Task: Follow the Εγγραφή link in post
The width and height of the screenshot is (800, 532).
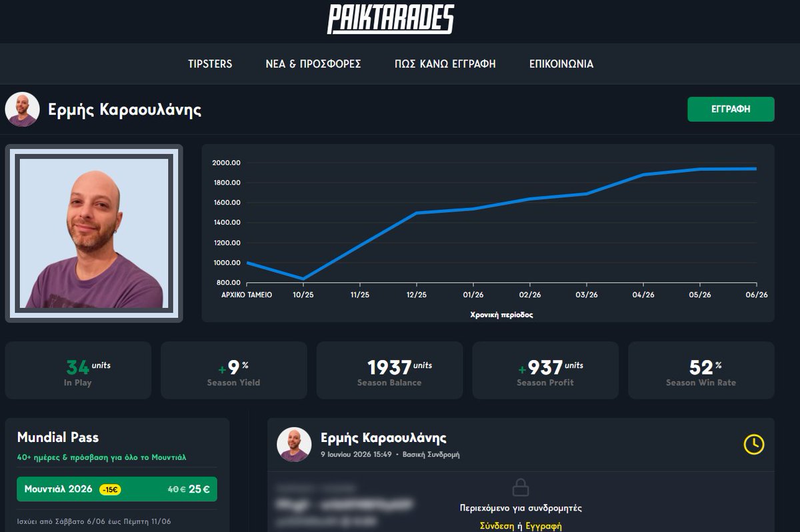Action: click(544, 526)
